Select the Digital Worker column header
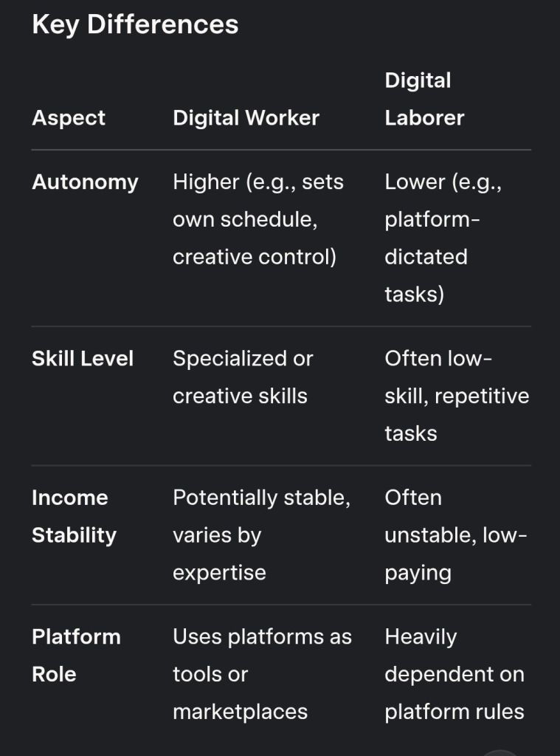The height and width of the screenshot is (756, 560). click(246, 118)
